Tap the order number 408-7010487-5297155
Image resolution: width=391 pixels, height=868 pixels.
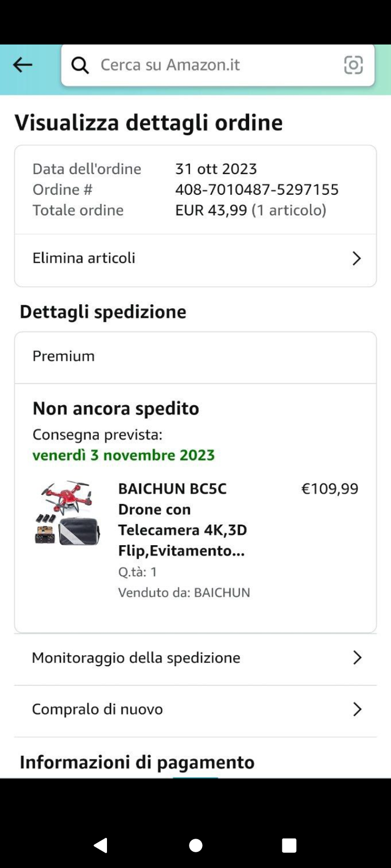point(257,189)
